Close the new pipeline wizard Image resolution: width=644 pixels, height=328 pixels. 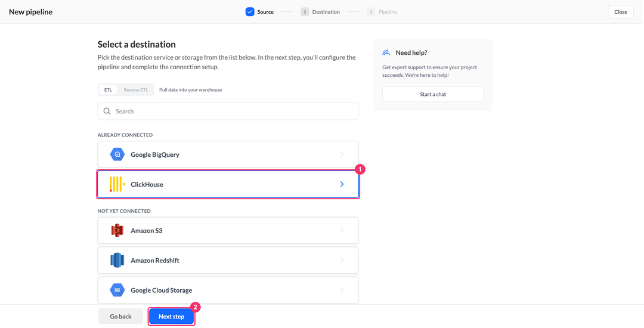(x=621, y=12)
